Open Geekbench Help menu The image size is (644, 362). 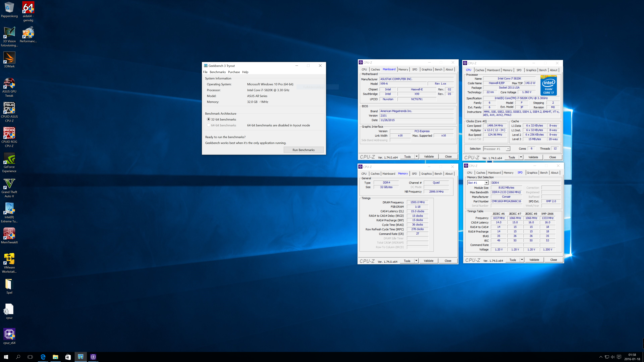point(245,72)
